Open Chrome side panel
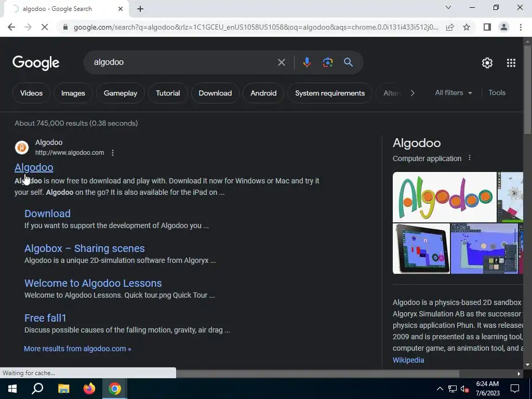Viewport: 532px width, 399px height. tap(487, 27)
